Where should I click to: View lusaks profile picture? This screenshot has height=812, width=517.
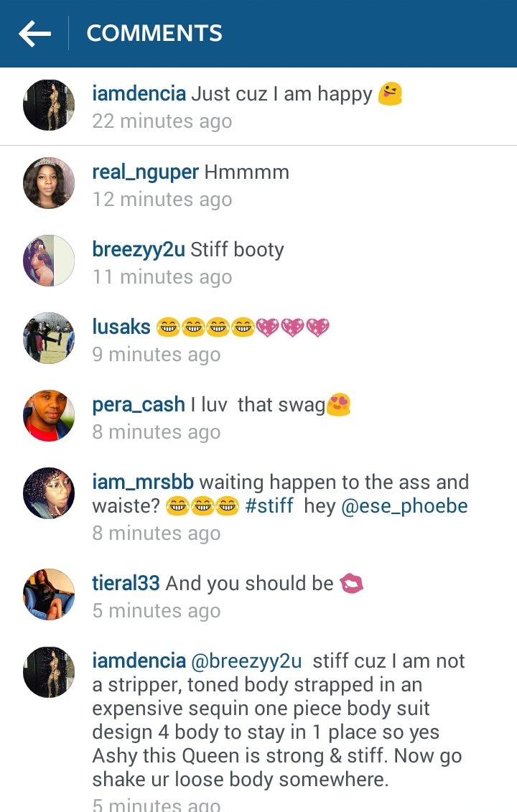point(49,338)
